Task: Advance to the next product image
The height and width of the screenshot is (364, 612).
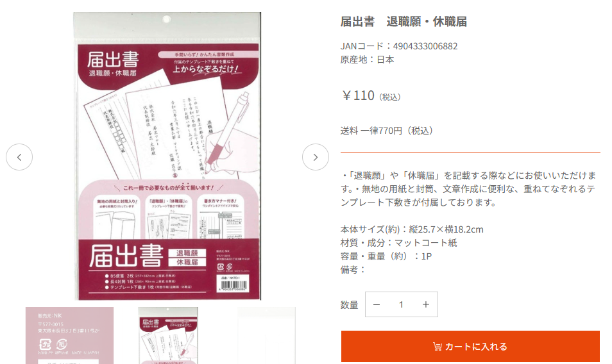Action: click(x=316, y=157)
